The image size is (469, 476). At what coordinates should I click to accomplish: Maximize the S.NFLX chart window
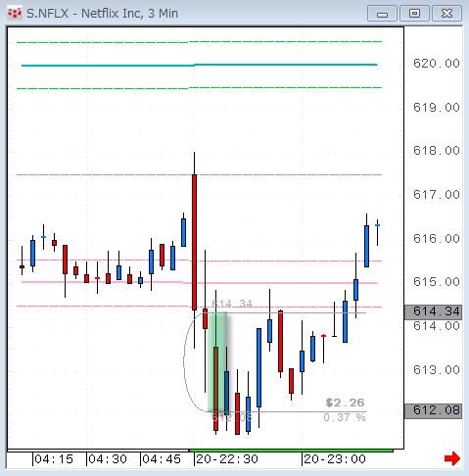tap(414, 14)
